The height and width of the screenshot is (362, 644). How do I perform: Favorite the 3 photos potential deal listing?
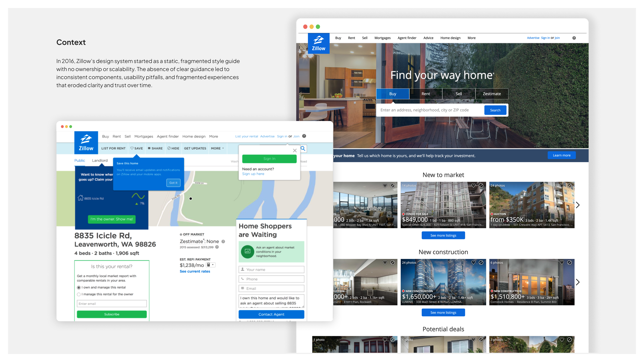click(562, 340)
